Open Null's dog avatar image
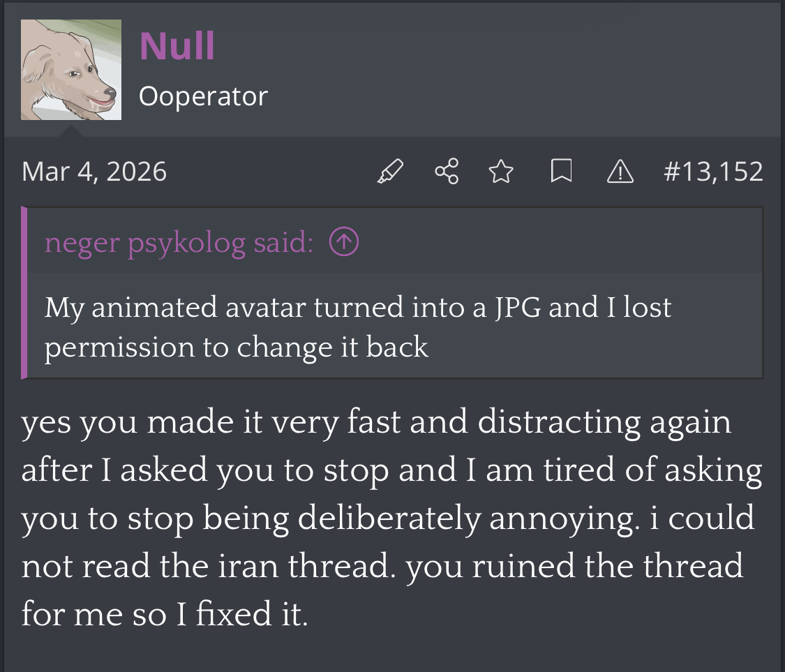785x672 pixels. click(x=71, y=70)
